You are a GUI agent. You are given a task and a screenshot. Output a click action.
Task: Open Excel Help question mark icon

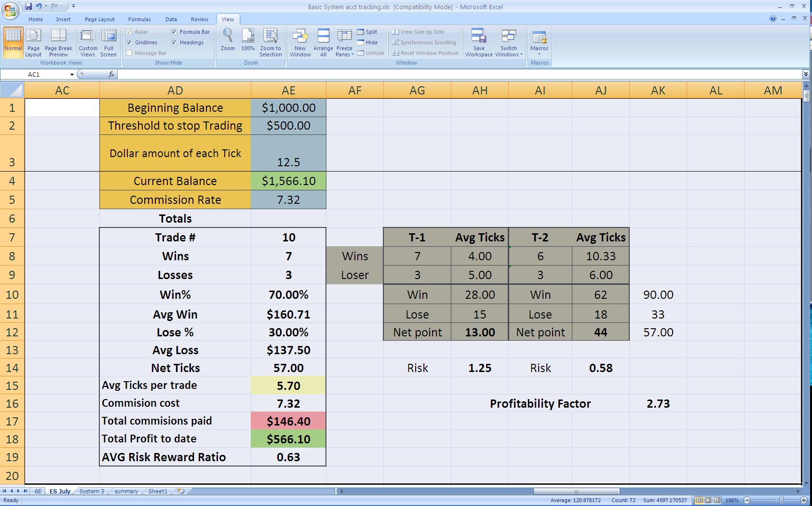(x=773, y=19)
